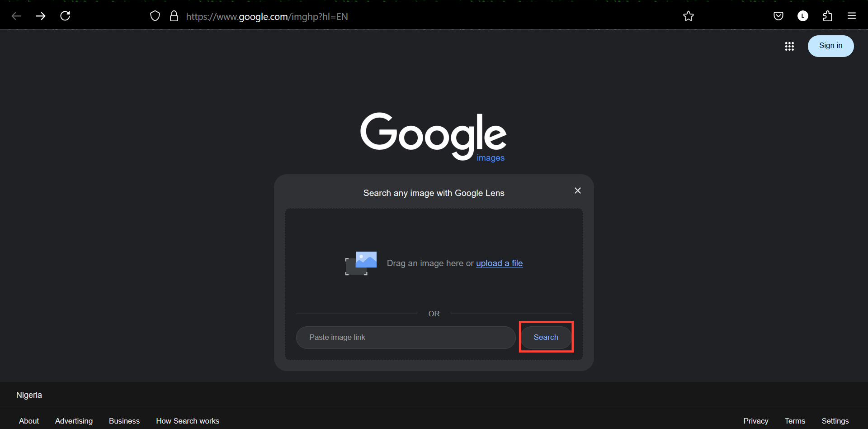Click the Firefox extensions icon
The width and height of the screenshot is (868, 429).
pyautogui.click(x=827, y=16)
